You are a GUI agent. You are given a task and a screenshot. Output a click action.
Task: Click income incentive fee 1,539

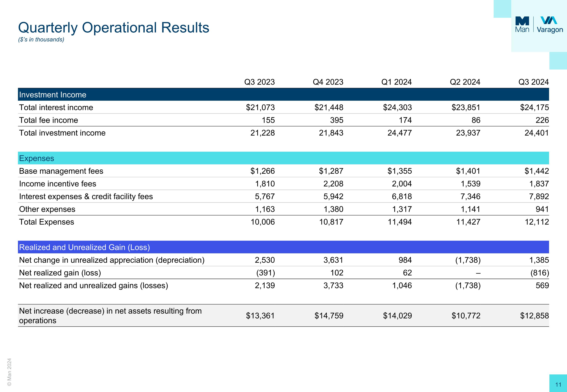point(470,184)
